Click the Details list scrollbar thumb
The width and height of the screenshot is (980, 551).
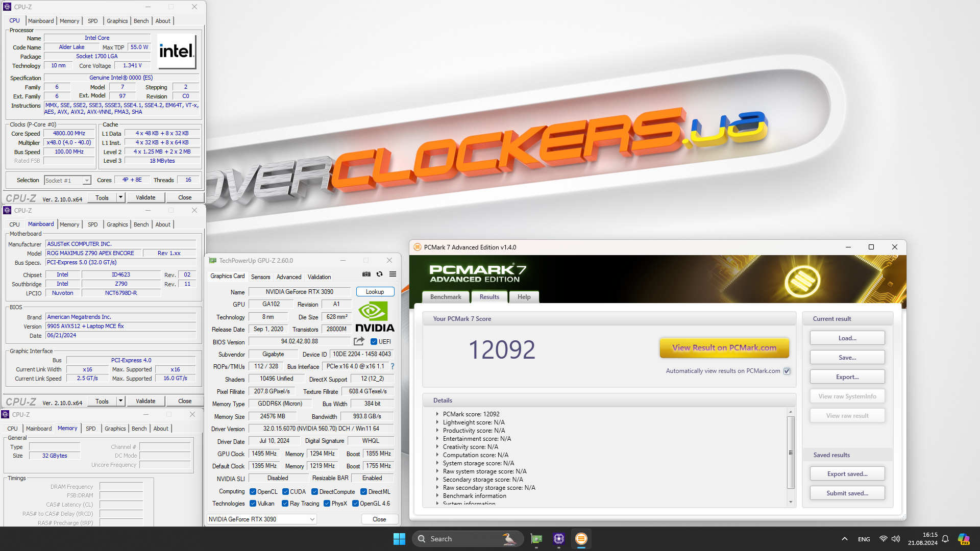point(791,452)
